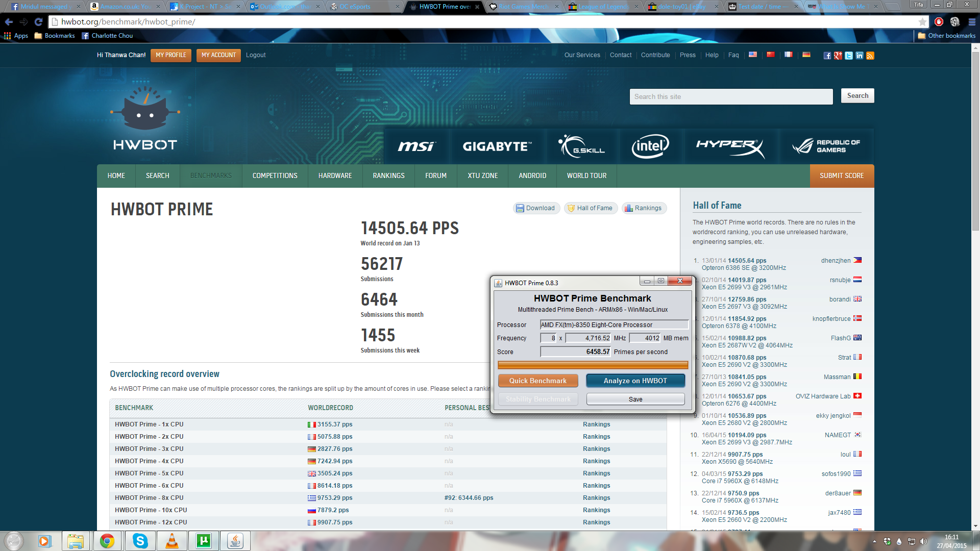Screen dimensions: 980x551
Task: Click the page vertical scrollbar down arrow
Action: coord(975,526)
